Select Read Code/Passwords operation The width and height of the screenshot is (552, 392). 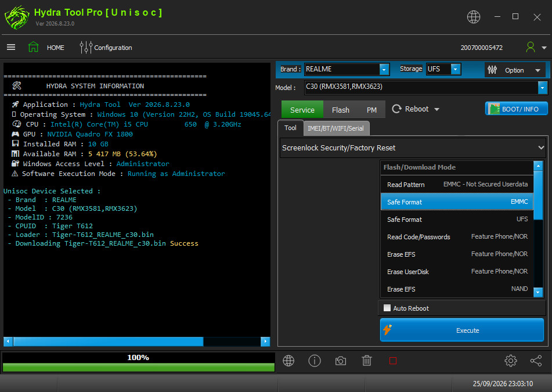(457, 237)
